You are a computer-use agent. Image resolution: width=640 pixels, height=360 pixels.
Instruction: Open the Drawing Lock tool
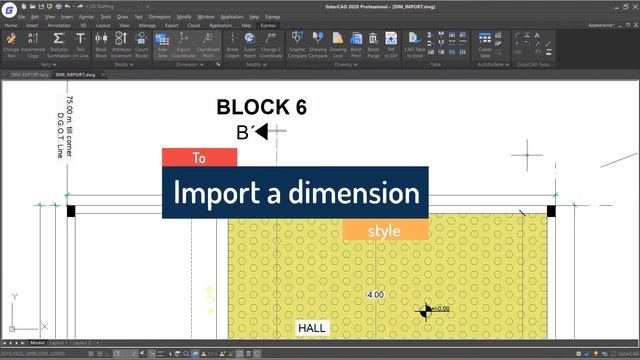(x=338, y=45)
